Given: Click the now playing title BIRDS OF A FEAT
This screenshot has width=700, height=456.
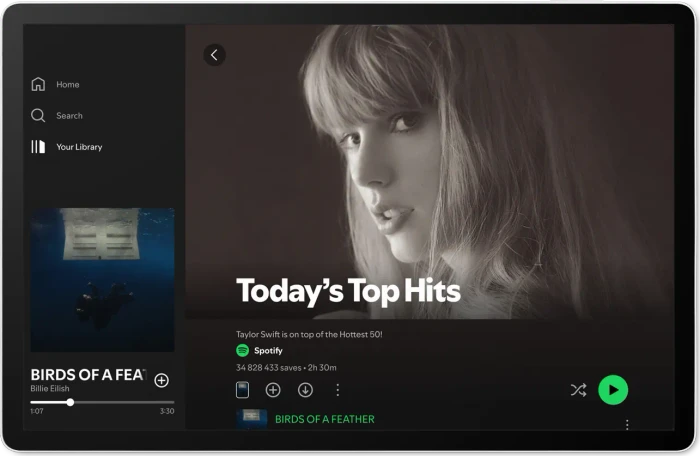Looking at the screenshot, I should coord(88,374).
